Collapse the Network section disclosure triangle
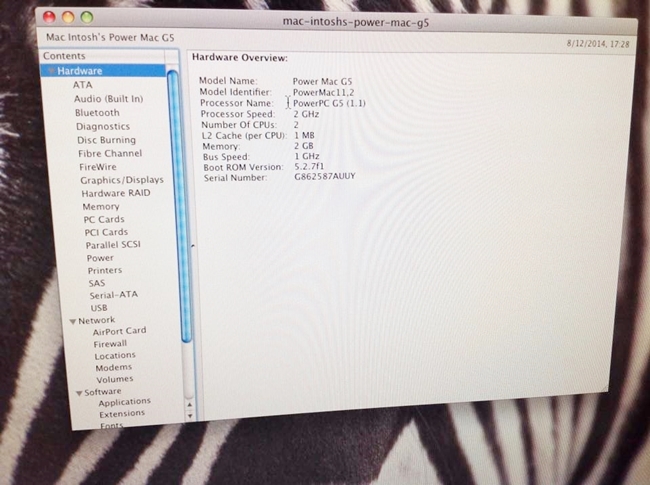 click(72, 320)
